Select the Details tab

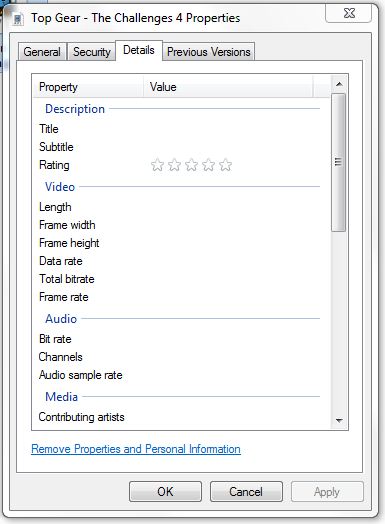point(139,50)
